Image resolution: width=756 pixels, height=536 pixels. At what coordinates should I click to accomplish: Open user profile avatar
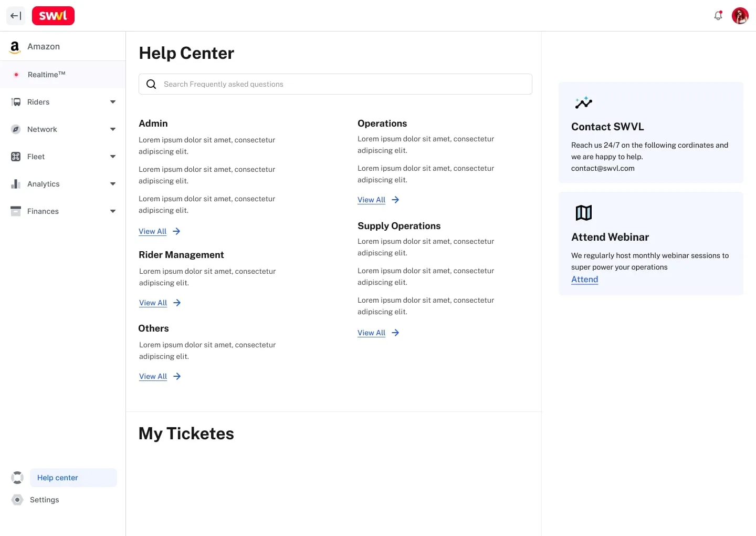pyautogui.click(x=740, y=16)
